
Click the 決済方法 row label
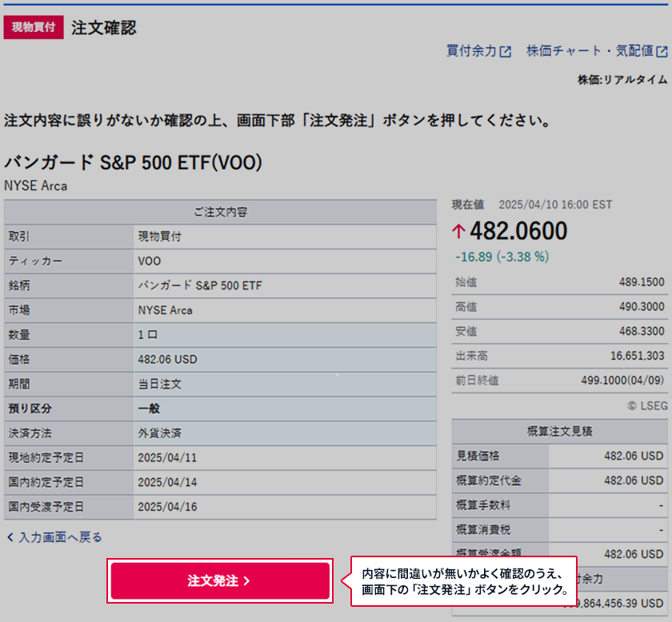click(30, 433)
